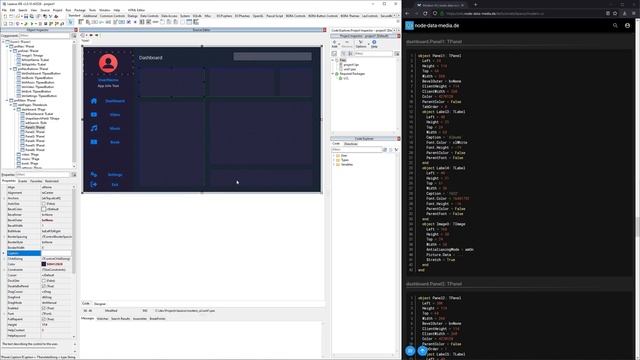Click the Components filter field
640x360 pixels.
[x=45, y=36]
